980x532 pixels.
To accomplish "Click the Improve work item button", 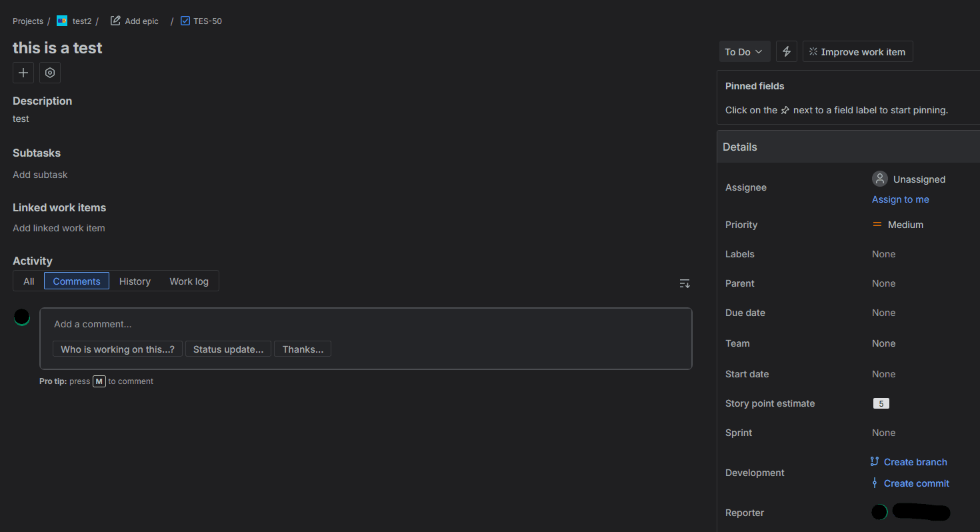I will click(x=857, y=52).
